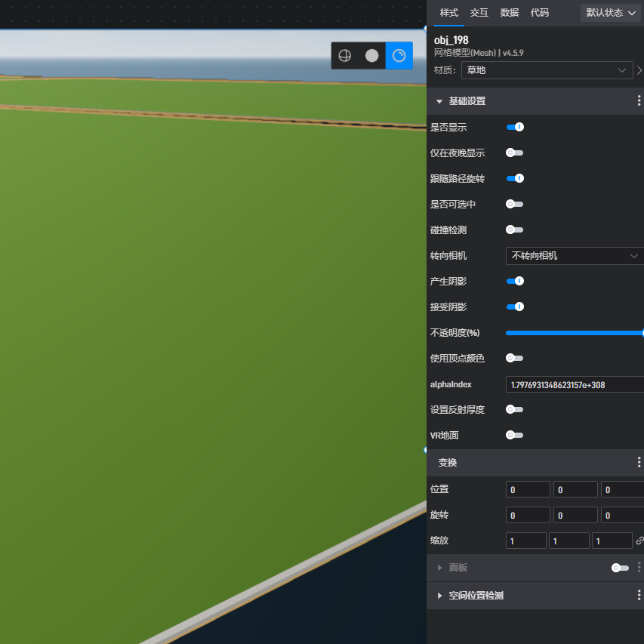This screenshot has width=644, height=644.
Task: Open material details arrow beside 草地
Action: 639,70
